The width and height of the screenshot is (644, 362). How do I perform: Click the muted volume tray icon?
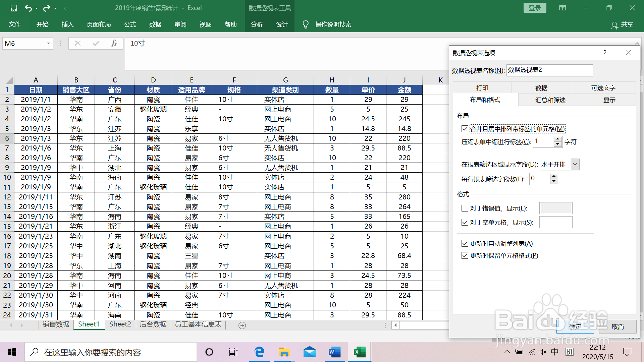pyautogui.click(x=543, y=352)
